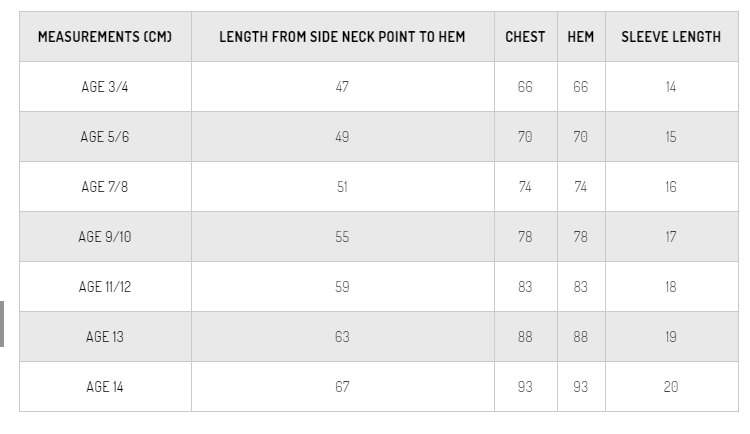
Task: Select the Length From Side Neck Point header
Action: [x=342, y=37]
